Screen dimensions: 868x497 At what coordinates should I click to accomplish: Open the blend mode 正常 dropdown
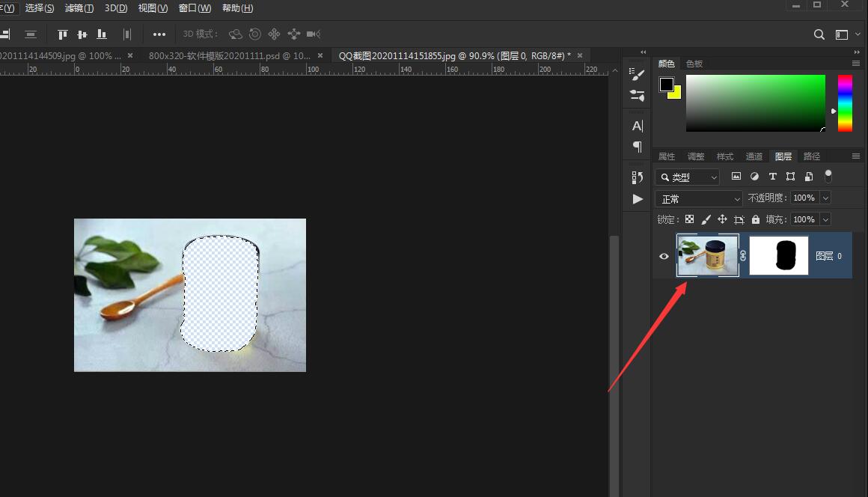point(698,199)
